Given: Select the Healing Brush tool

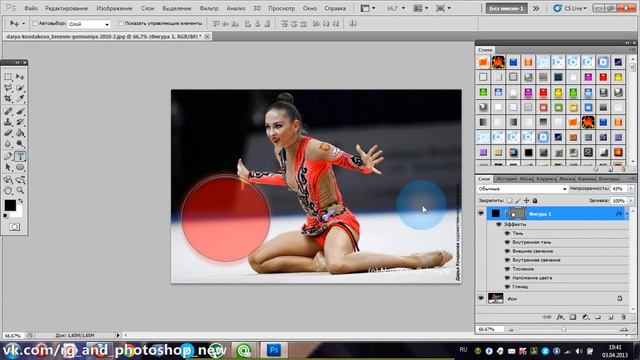Looking at the screenshot, I should pos(8,111).
